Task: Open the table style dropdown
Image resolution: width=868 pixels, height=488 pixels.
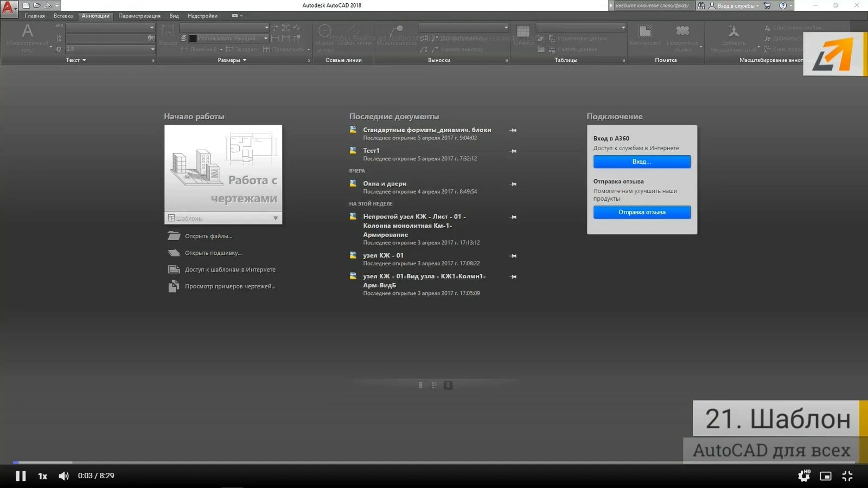Action: point(581,27)
